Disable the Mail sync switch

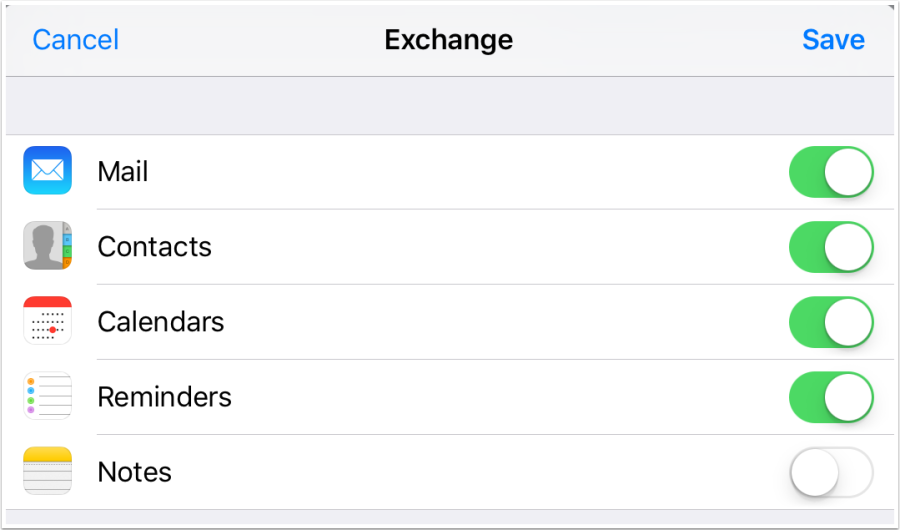831,172
